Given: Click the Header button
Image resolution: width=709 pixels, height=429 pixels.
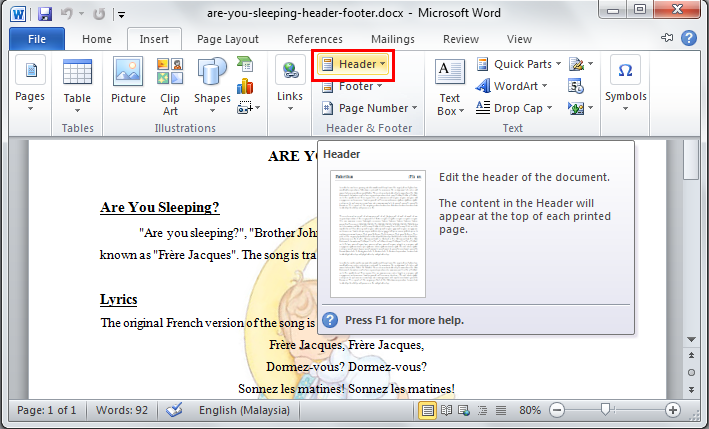Looking at the screenshot, I should coord(353,64).
